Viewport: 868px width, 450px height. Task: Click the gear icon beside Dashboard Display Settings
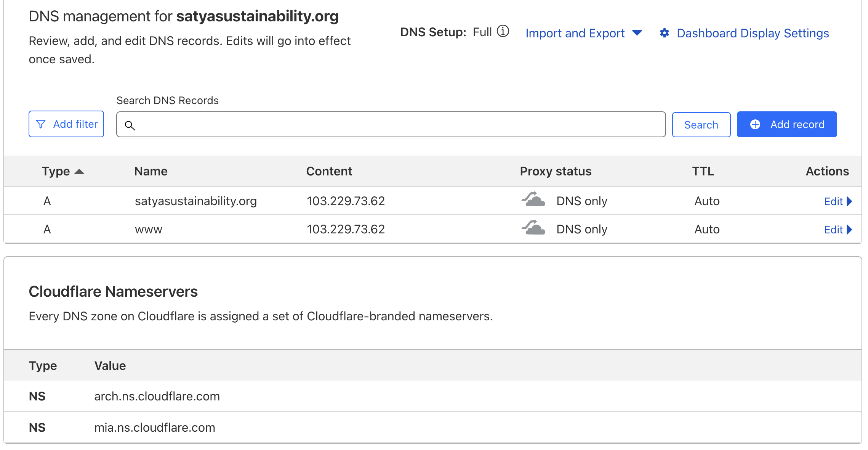665,33
